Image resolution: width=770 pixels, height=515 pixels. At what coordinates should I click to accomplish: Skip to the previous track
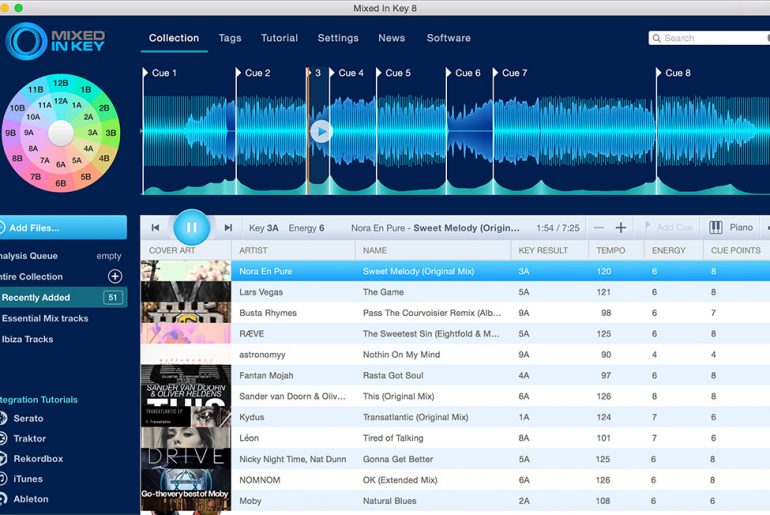click(x=156, y=228)
